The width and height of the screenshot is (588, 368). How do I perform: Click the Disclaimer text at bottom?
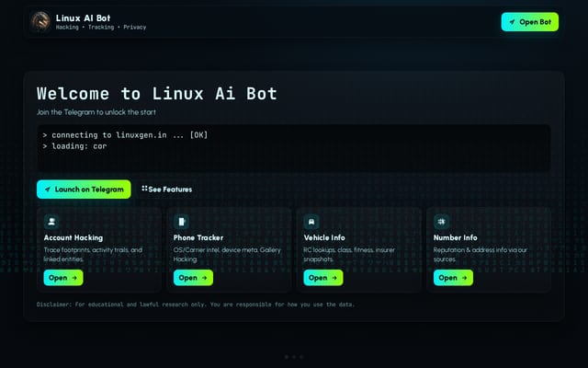(x=196, y=305)
